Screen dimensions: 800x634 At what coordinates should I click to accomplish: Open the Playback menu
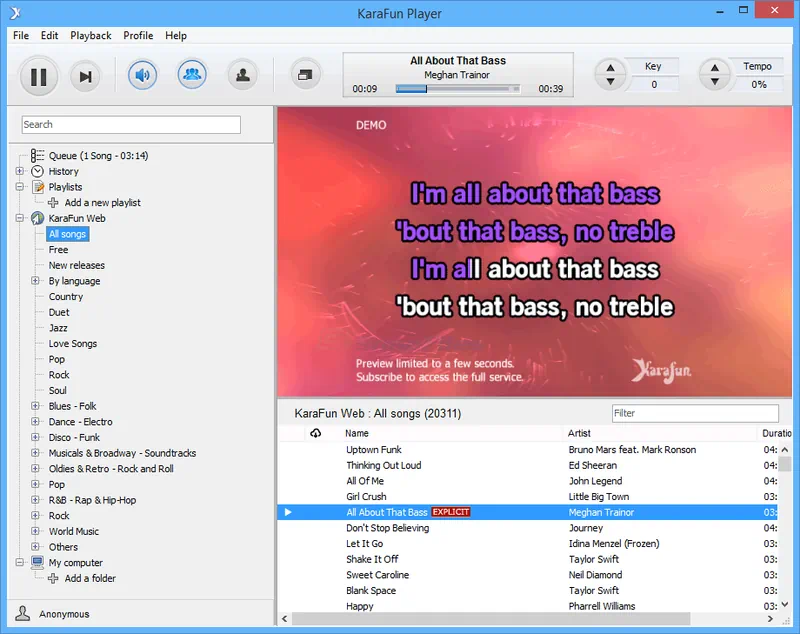91,35
